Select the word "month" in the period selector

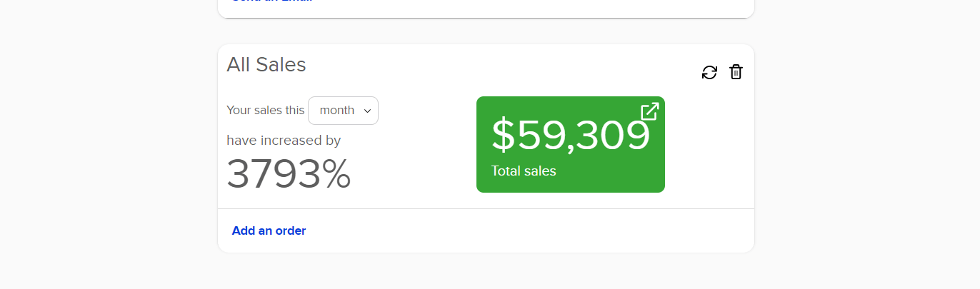coord(336,111)
